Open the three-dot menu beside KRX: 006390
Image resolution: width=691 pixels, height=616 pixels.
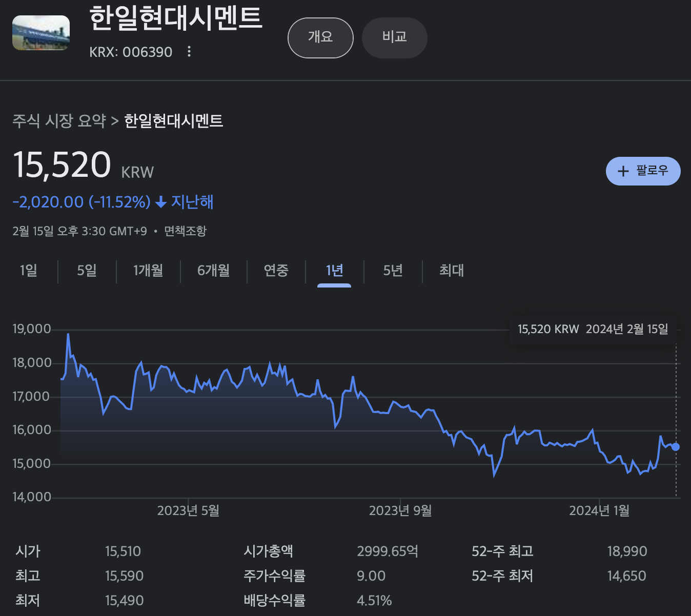pos(189,51)
